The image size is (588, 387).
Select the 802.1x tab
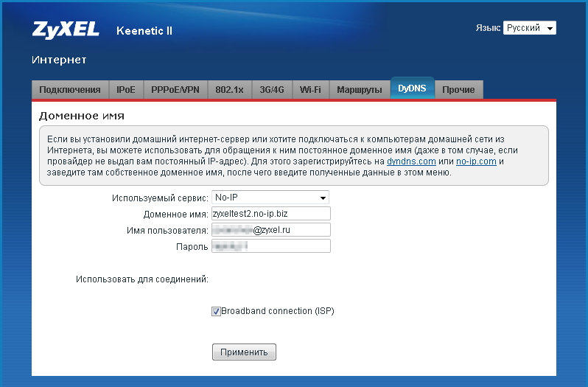(x=229, y=90)
